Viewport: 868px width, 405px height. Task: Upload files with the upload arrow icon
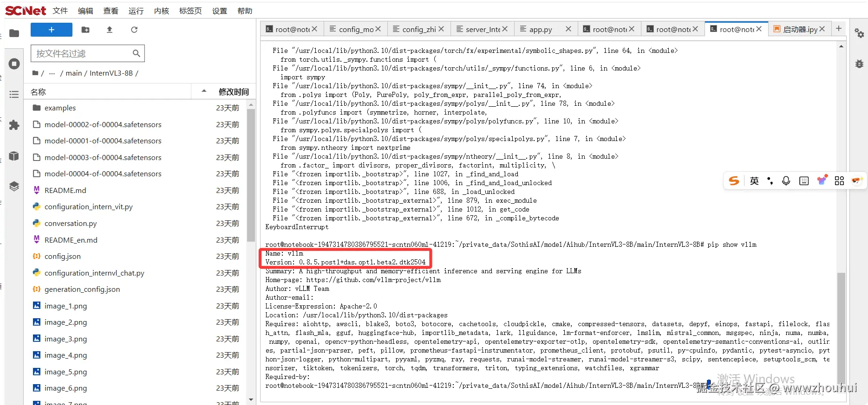(x=110, y=30)
